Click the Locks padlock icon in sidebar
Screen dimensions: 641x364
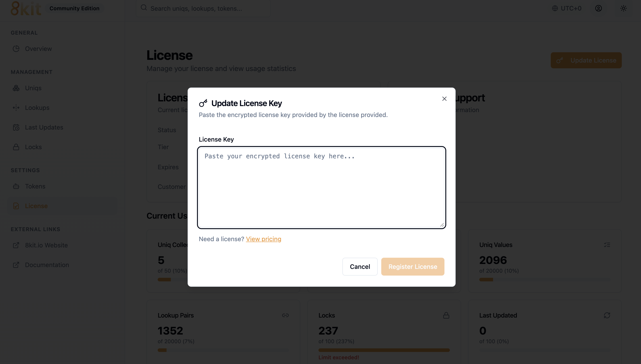pyautogui.click(x=16, y=147)
